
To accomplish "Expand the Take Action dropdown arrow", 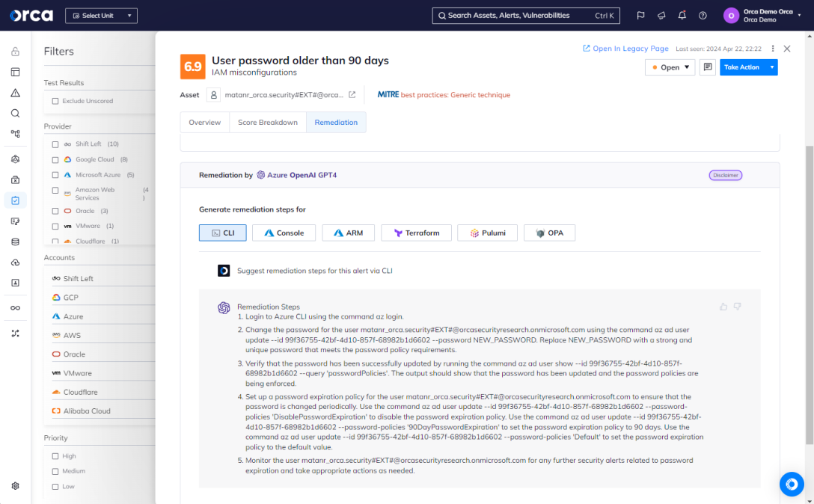I will click(772, 67).
